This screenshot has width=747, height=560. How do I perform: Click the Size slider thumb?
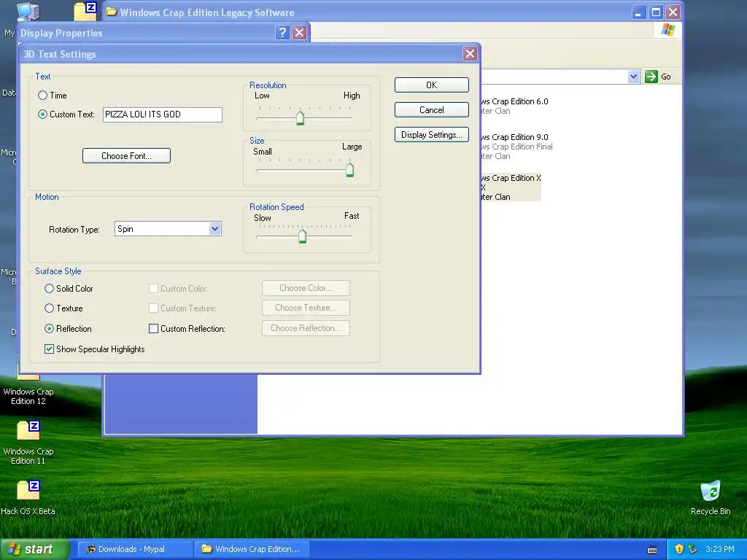[349, 169]
